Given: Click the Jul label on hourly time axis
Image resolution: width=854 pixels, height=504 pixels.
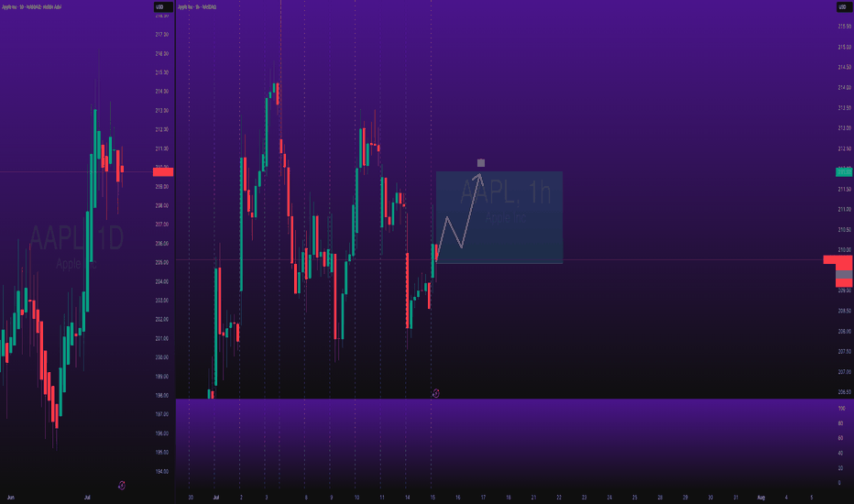Looking at the screenshot, I should [x=216, y=498].
